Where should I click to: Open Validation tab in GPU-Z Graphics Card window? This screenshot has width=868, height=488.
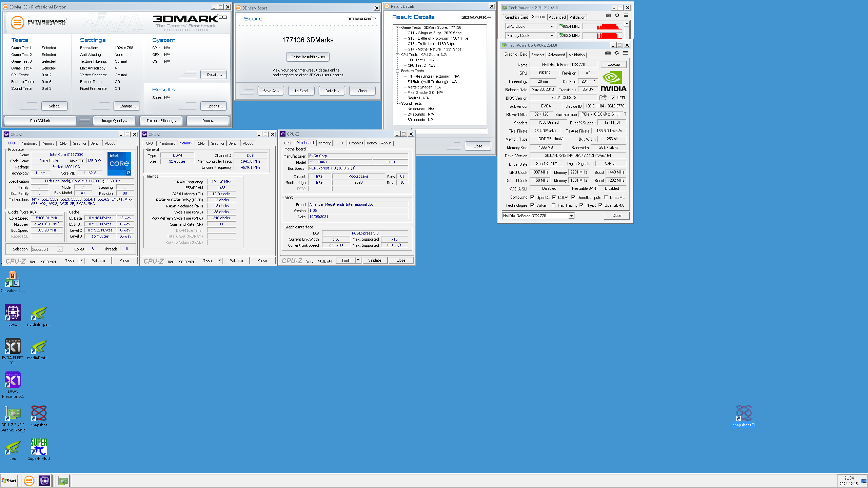point(576,55)
